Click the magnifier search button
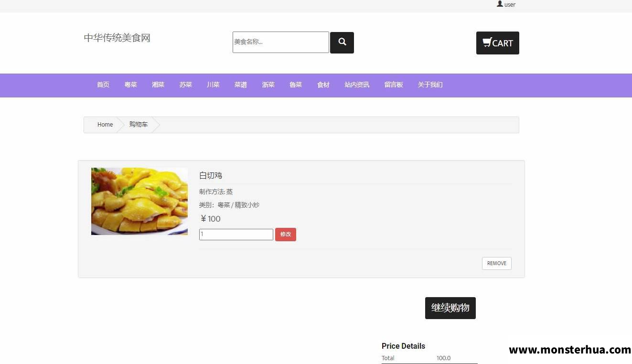 click(342, 43)
